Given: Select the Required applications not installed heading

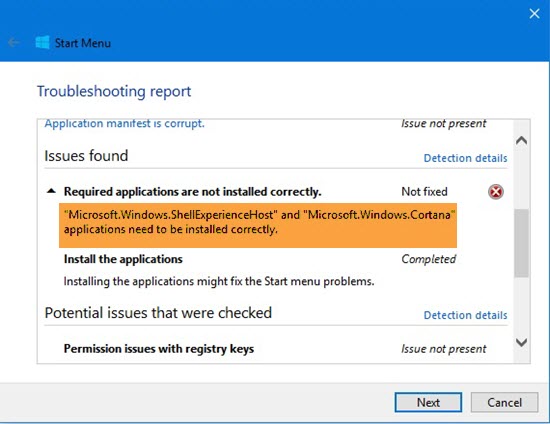Looking at the screenshot, I should tap(193, 192).
